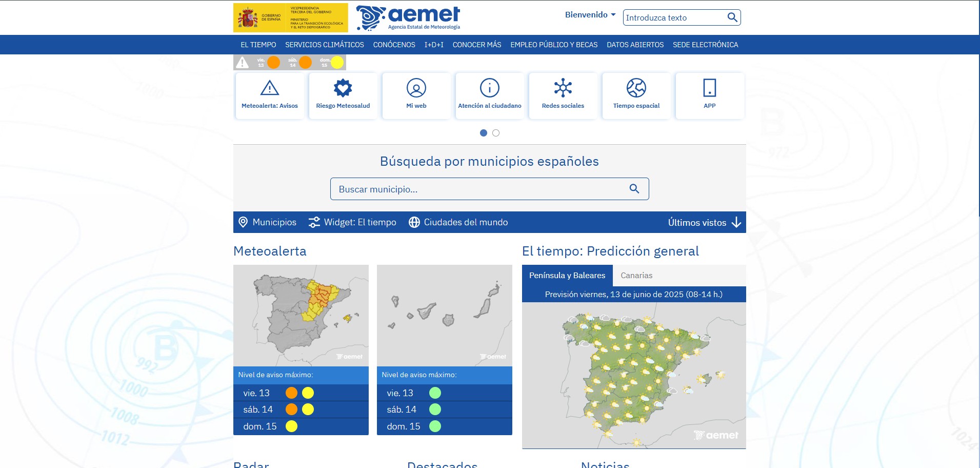980x468 pixels.
Task: Click the orange warning dot for vie. 13
Action: tap(291, 393)
